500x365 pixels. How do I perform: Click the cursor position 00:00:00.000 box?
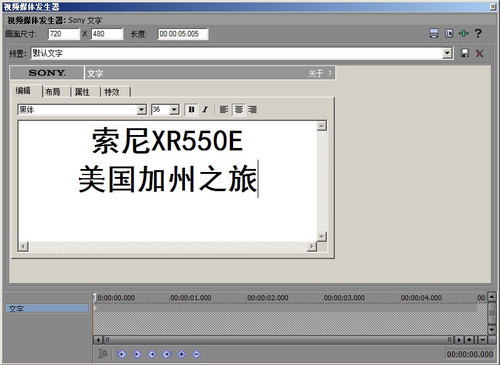click(x=470, y=354)
